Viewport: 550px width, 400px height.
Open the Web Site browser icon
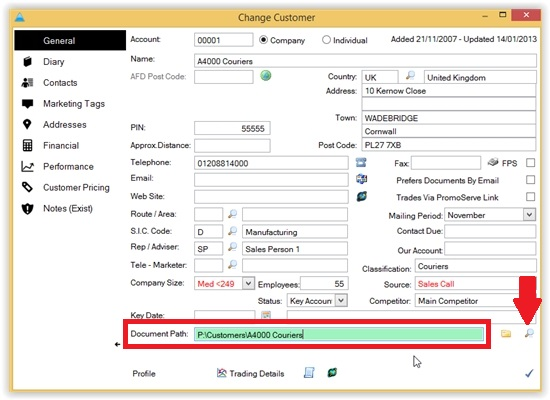[x=362, y=196]
